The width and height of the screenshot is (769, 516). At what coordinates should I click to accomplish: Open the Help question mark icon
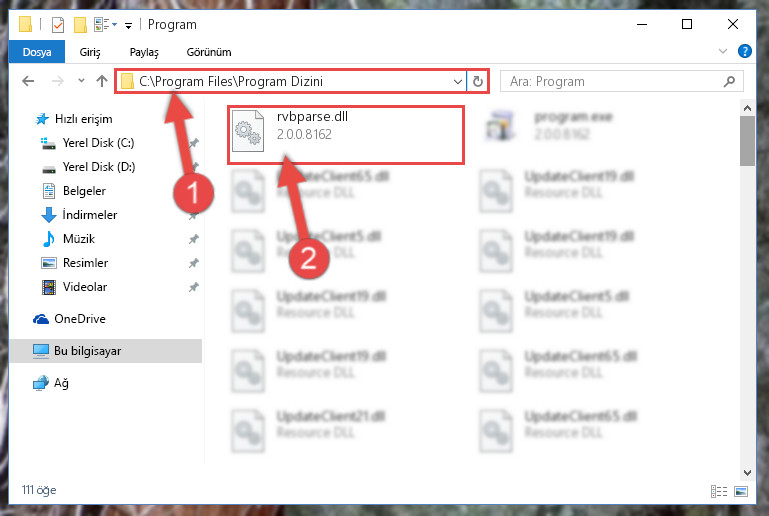(x=744, y=52)
